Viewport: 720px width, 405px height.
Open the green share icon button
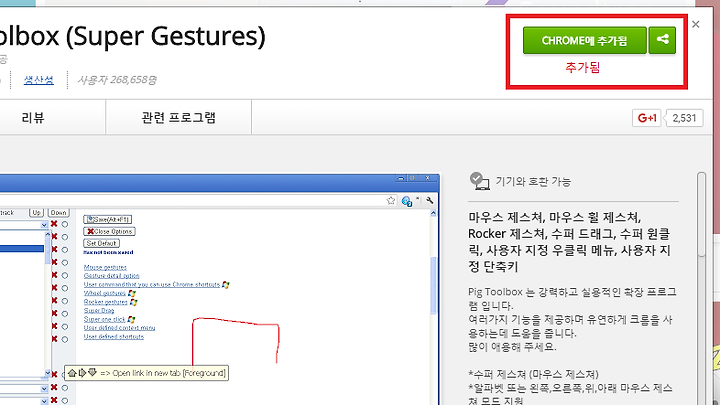[x=662, y=40]
